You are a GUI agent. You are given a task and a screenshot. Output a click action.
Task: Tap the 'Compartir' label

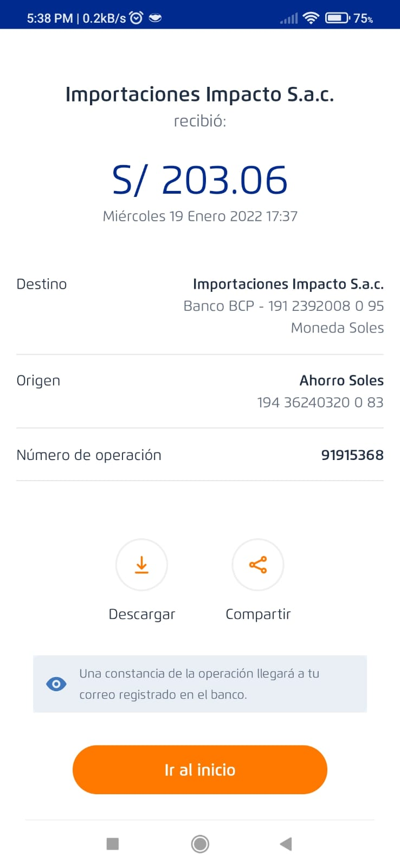(258, 614)
